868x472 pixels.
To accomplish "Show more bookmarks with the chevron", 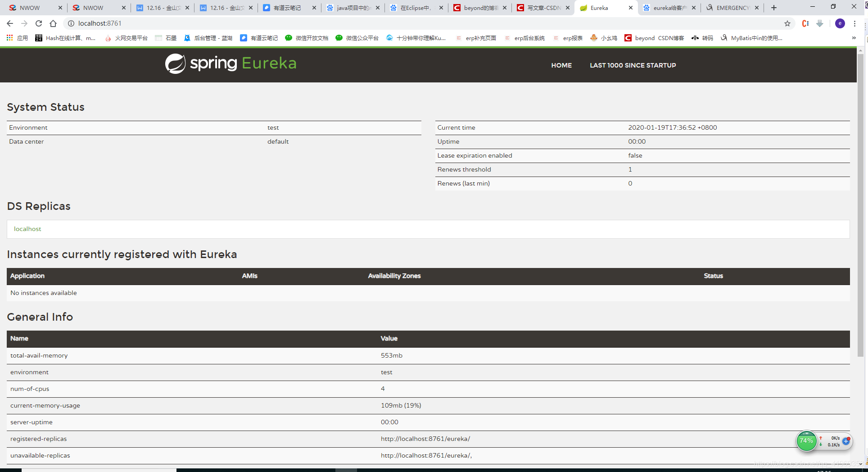I will point(854,38).
